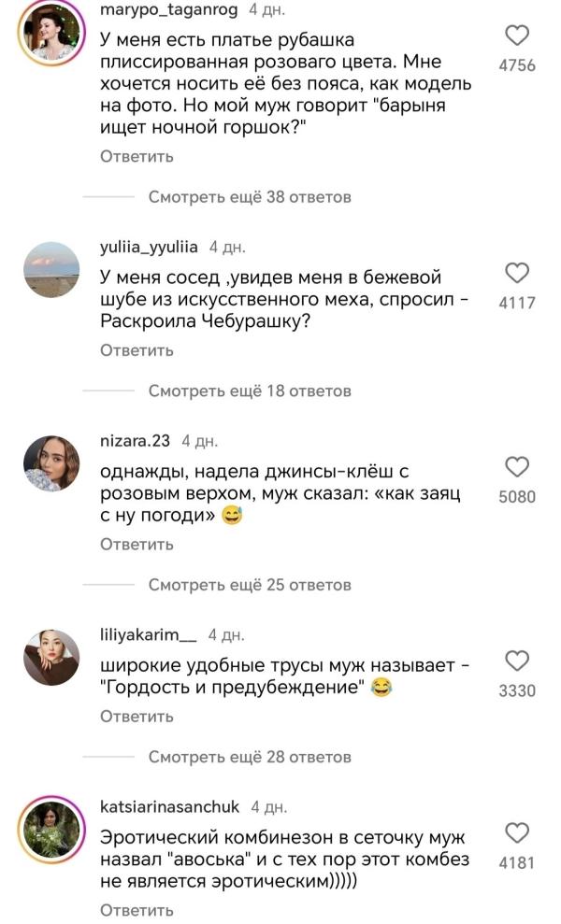561x924 pixels.
Task: Expand the 38 replies under maryp0_taganrog's comment
Action: 248,197
